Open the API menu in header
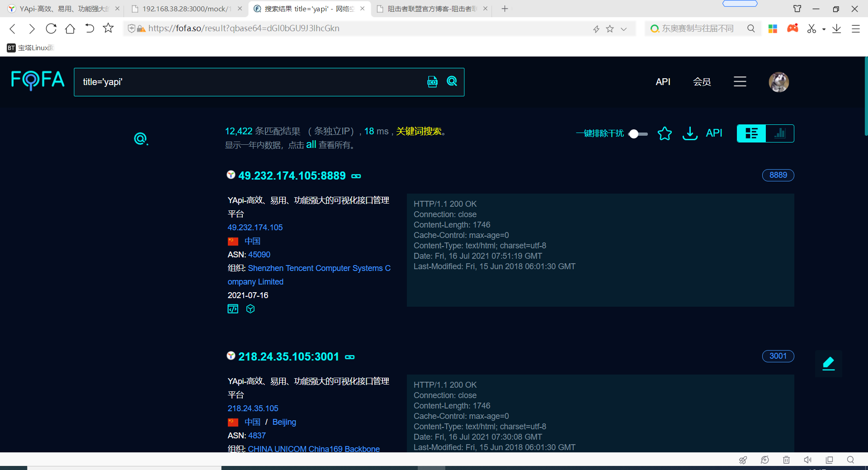The image size is (868, 470). pos(663,82)
